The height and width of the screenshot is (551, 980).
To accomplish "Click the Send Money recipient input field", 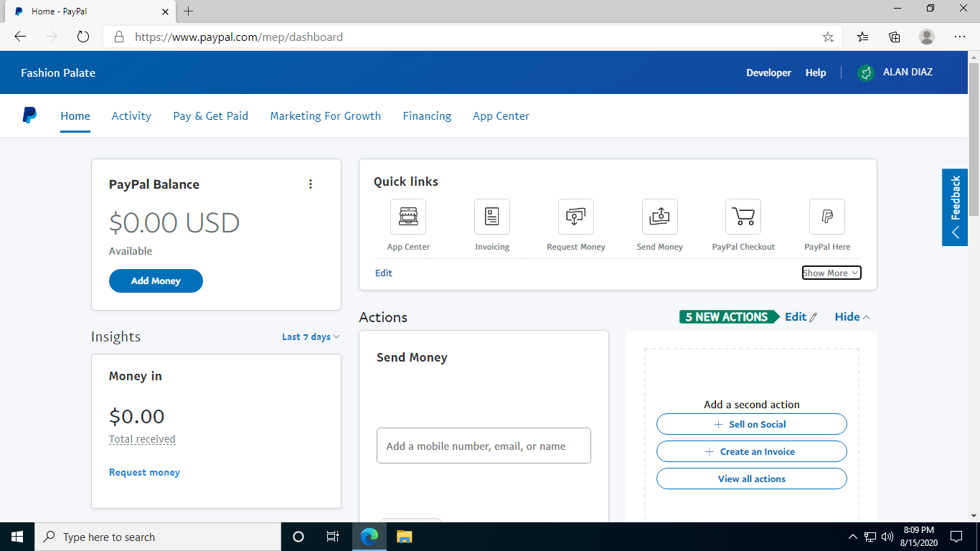I will (x=484, y=446).
